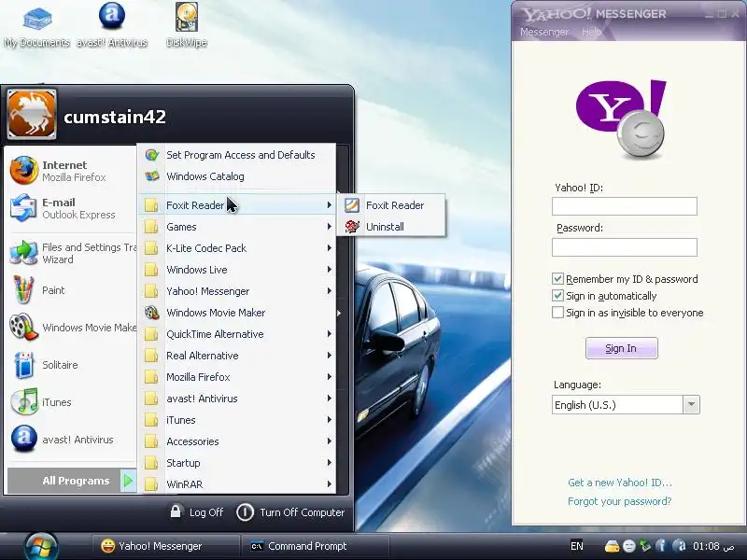
Task: Expand iTunes folder in All Programs
Action: click(x=237, y=420)
